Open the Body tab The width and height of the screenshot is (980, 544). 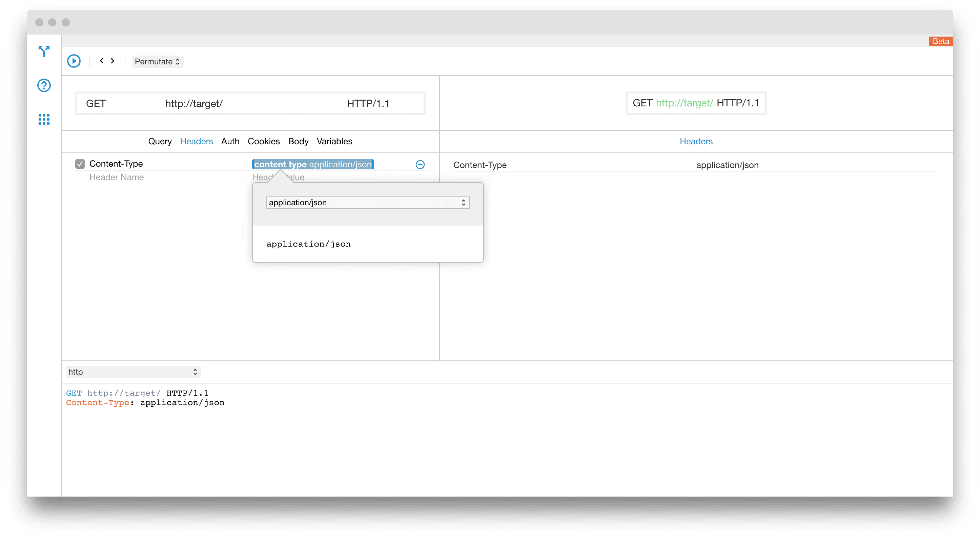coord(298,141)
